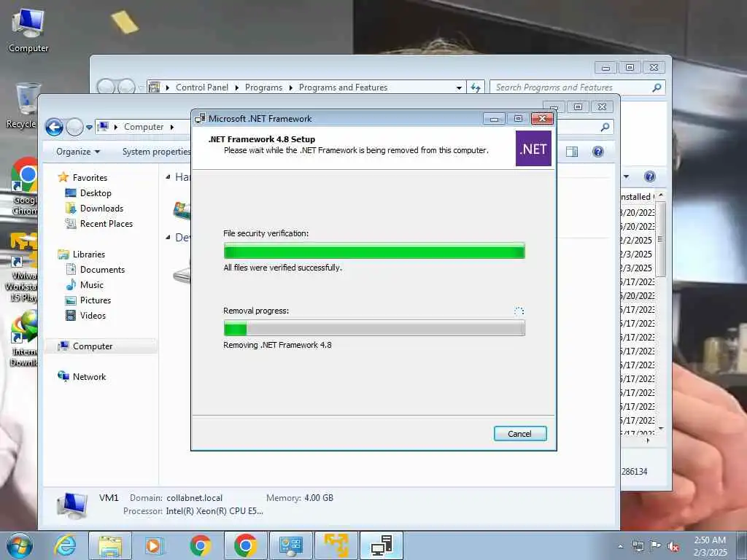Viewport: 747px width, 560px height.
Task: Open Music library
Action: pos(91,285)
